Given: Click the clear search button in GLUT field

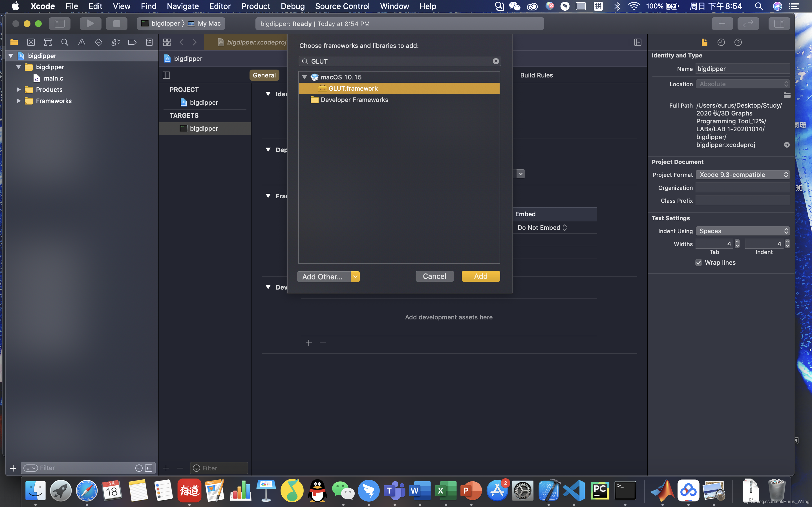Looking at the screenshot, I should [x=496, y=61].
